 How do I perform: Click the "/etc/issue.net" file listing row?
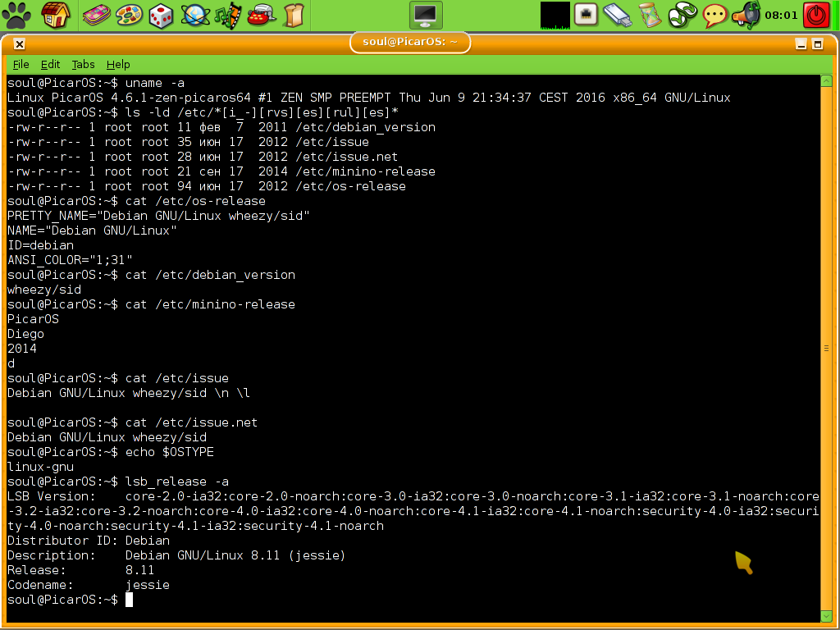click(x=203, y=157)
